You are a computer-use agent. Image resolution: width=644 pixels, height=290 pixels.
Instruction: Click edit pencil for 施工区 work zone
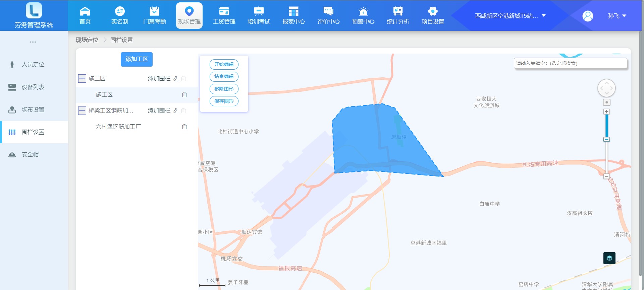pos(176,79)
